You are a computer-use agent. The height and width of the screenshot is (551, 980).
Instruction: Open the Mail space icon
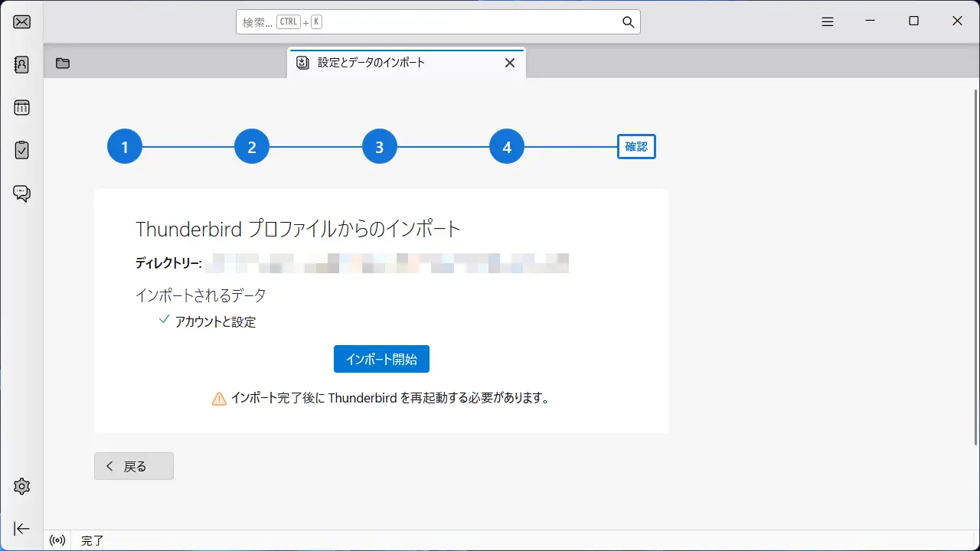[x=21, y=21]
